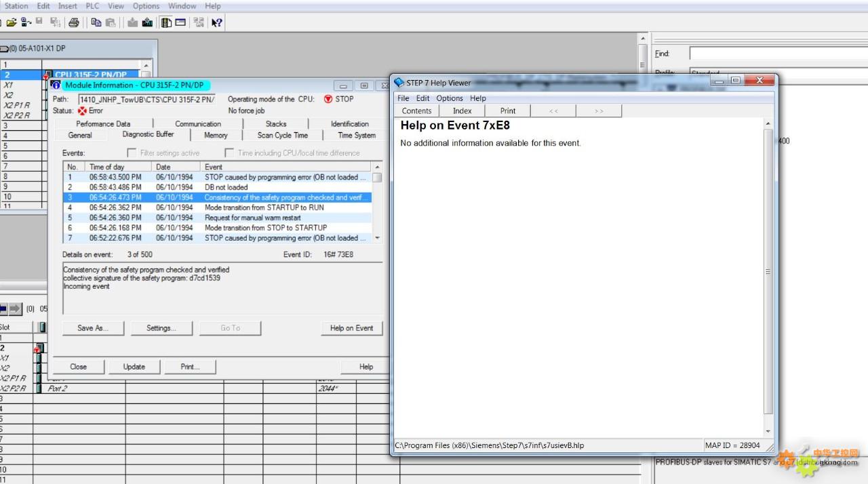Click the Copy toolbar icon

96,22
